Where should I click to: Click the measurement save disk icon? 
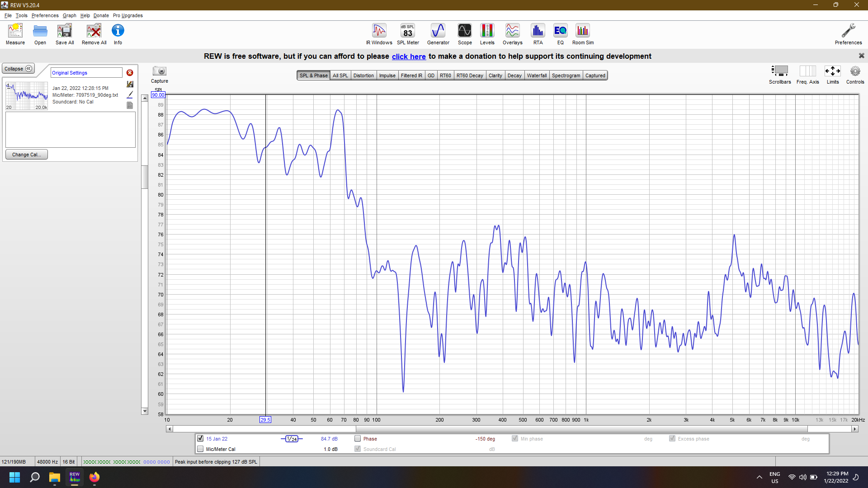[x=130, y=84]
